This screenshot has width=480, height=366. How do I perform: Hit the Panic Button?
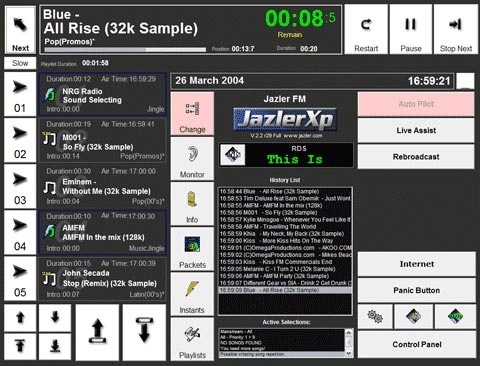[417, 290]
